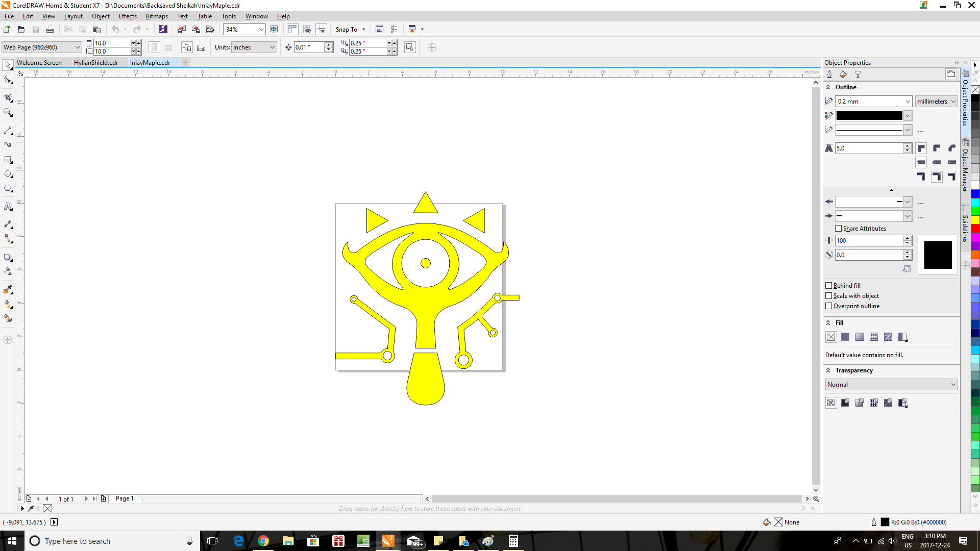Select the Rectangle tool
The height and width of the screenshot is (551, 980).
tap(8, 160)
